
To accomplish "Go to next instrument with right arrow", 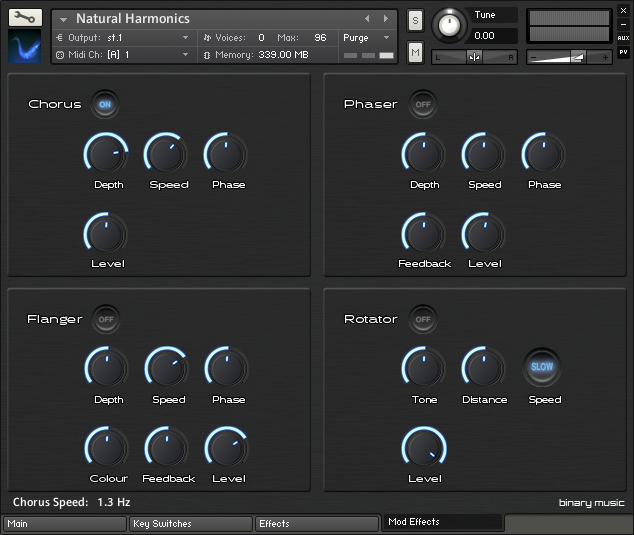I will [x=386, y=18].
